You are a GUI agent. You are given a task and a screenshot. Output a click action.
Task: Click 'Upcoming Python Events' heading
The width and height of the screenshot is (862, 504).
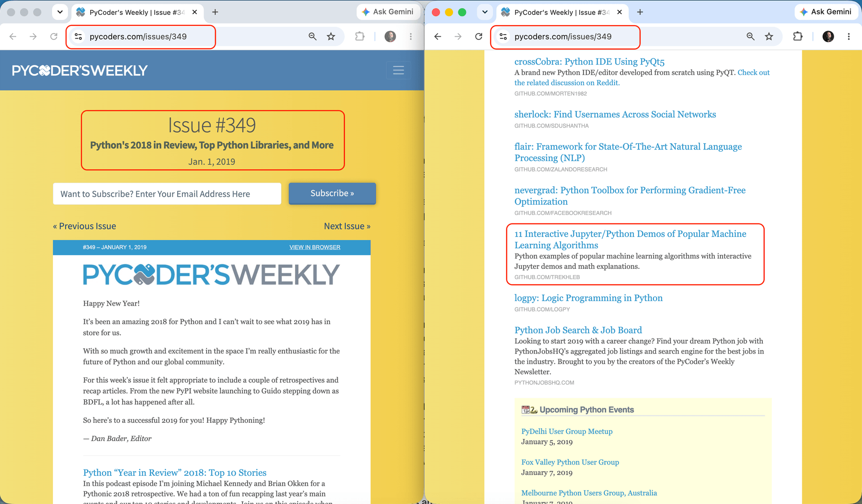[586, 410]
